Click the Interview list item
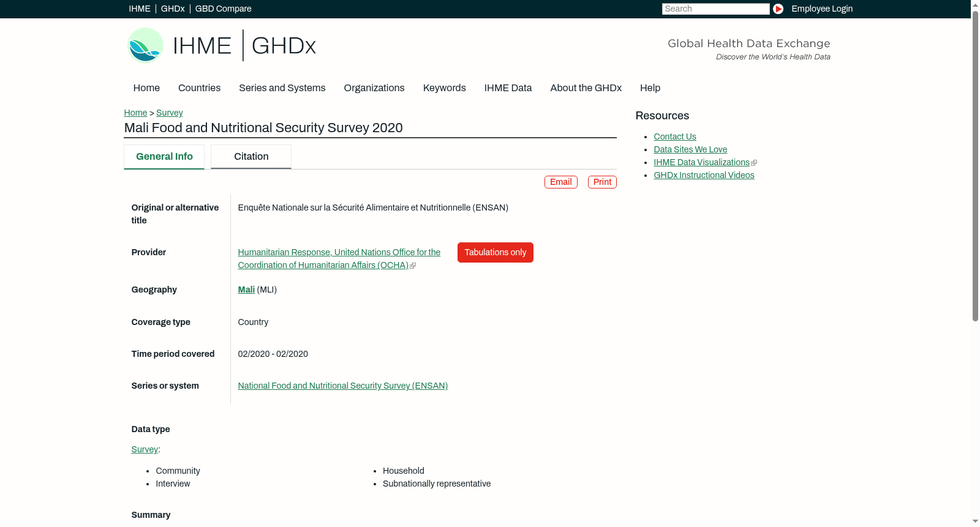 tap(173, 484)
